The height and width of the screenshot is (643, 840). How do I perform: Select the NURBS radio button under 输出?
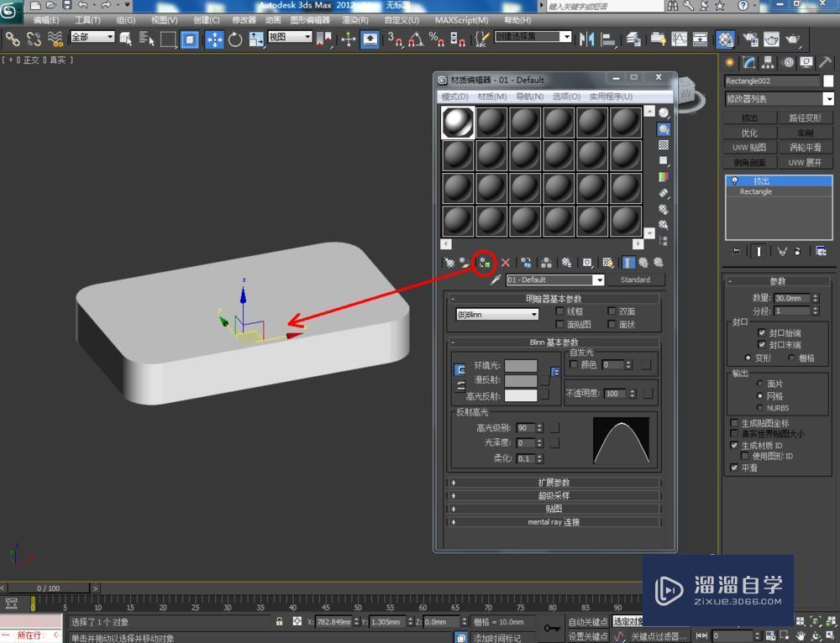(761, 407)
